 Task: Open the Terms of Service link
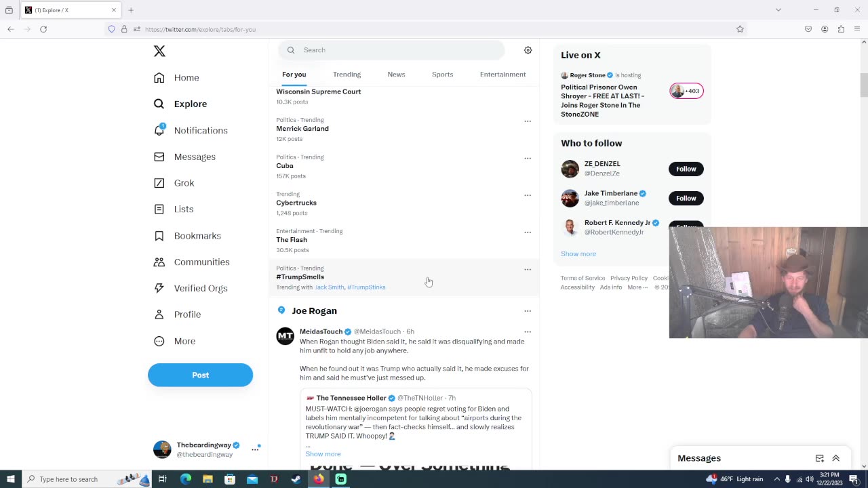(x=583, y=278)
